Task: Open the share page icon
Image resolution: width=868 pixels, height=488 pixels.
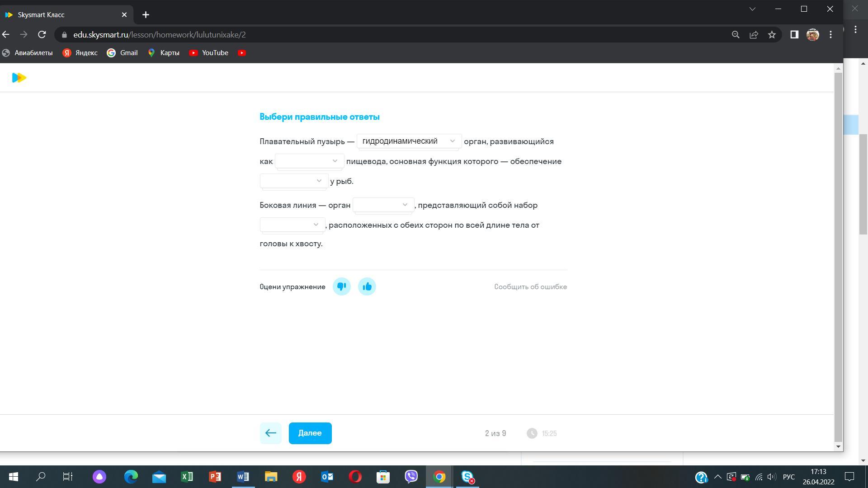Action: pyautogui.click(x=754, y=35)
